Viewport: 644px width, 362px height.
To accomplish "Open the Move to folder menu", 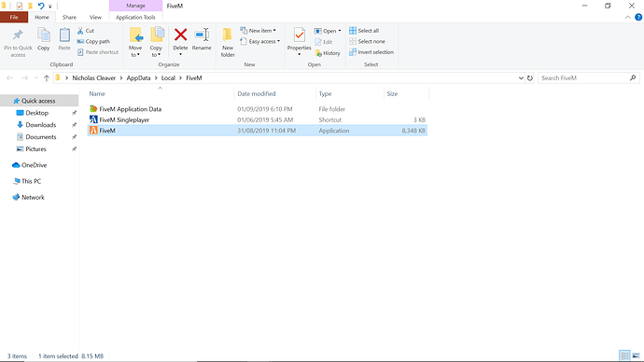I will point(135,42).
